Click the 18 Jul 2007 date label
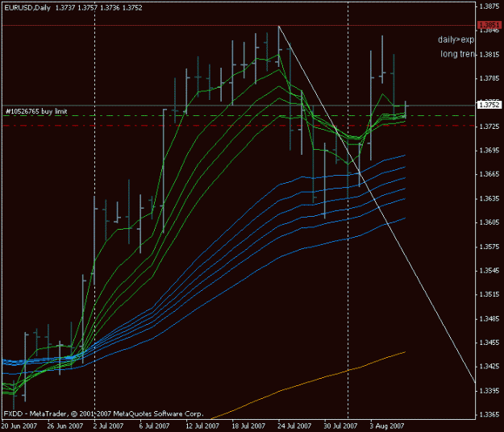The image size is (504, 432). coord(248,426)
